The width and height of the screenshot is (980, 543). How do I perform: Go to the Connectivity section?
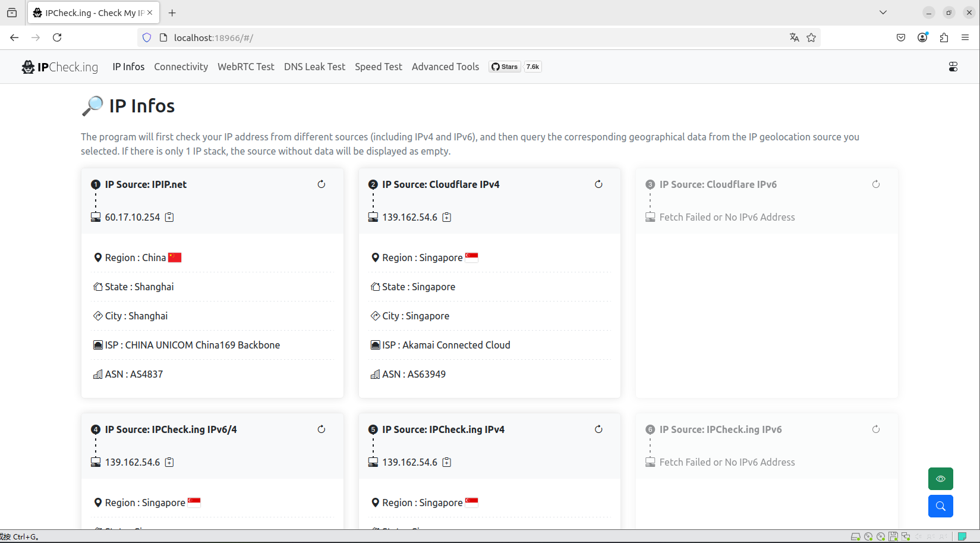pyautogui.click(x=181, y=67)
